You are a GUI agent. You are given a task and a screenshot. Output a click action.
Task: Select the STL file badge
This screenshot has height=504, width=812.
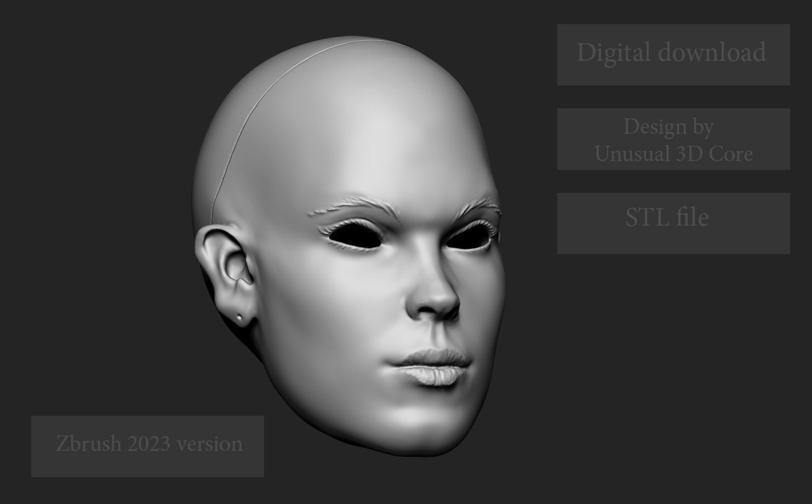coord(667,217)
